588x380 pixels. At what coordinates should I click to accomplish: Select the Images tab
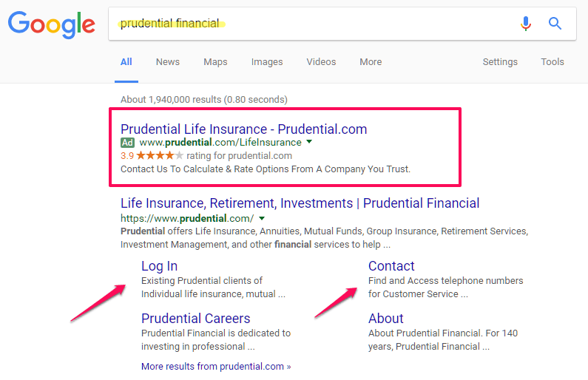(266, 62)
